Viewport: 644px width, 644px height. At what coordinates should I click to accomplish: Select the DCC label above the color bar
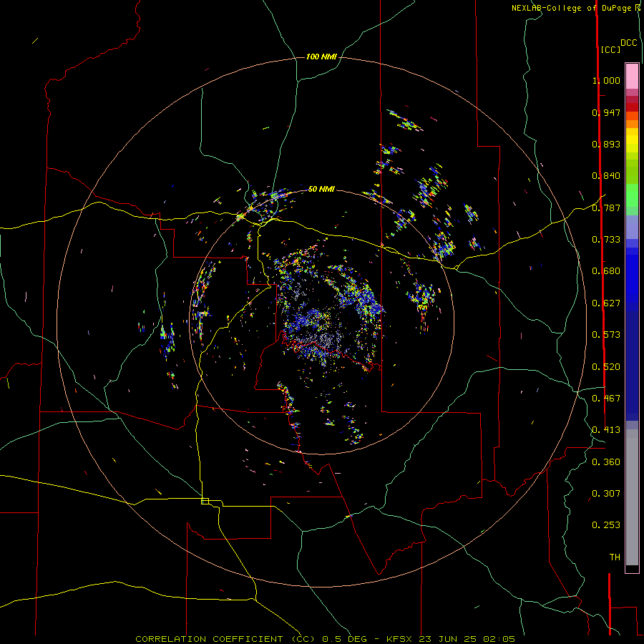pyautogui.click(x=629, y=43)
